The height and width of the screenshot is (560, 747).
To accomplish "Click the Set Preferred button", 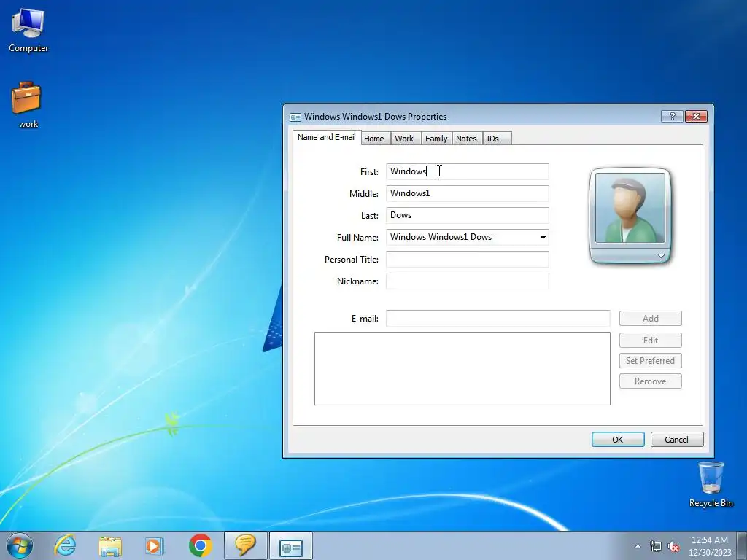I will click(650, 360).
